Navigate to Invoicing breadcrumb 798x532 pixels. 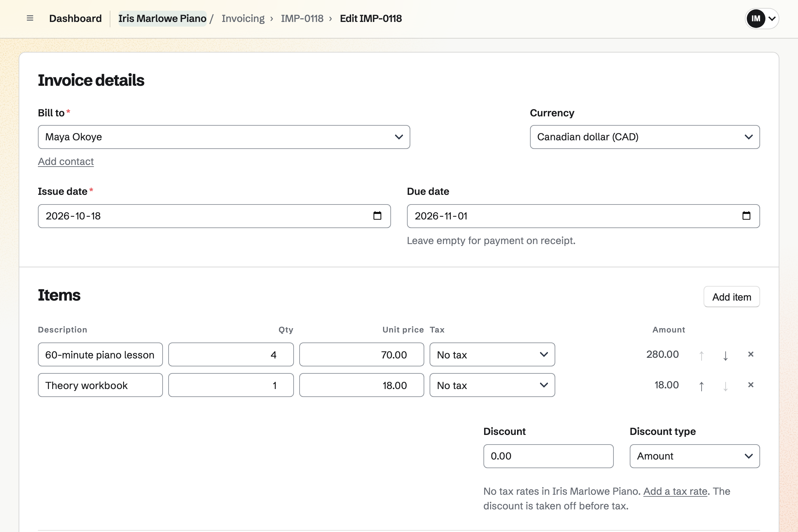point(243,18)
